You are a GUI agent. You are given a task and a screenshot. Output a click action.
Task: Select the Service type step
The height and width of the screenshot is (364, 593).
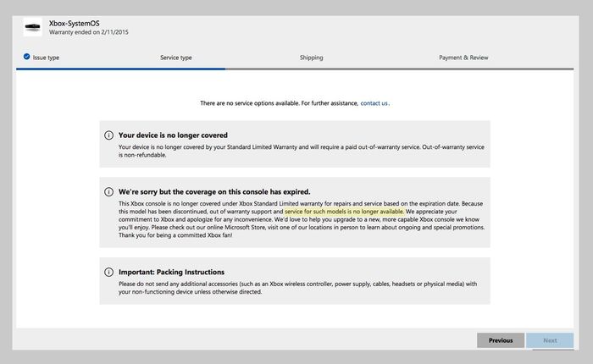(x=176, y=58)
